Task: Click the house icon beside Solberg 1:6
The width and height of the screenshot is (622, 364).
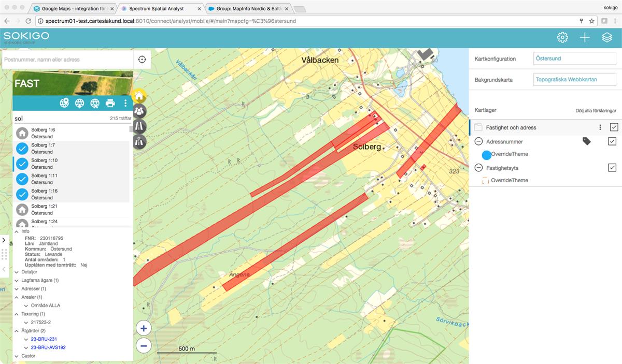Action: (x=22, y=133)
